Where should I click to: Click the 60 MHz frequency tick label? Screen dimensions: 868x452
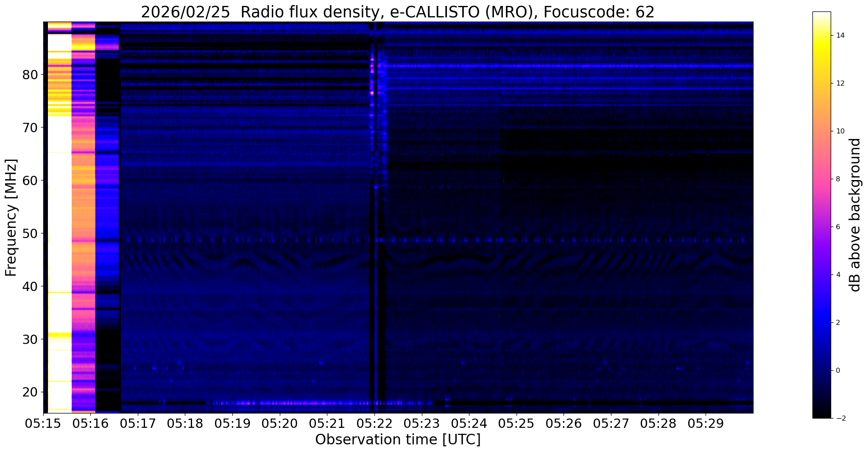click(x=30, y=180)
